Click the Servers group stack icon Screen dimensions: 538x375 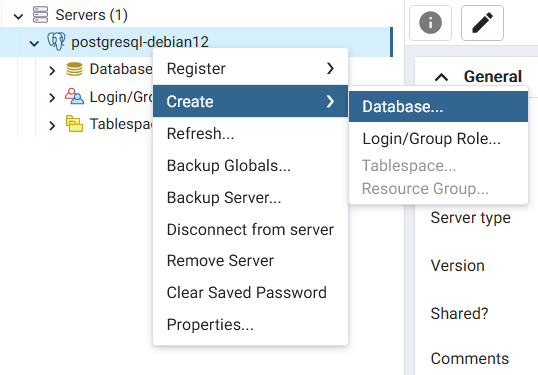40,15
